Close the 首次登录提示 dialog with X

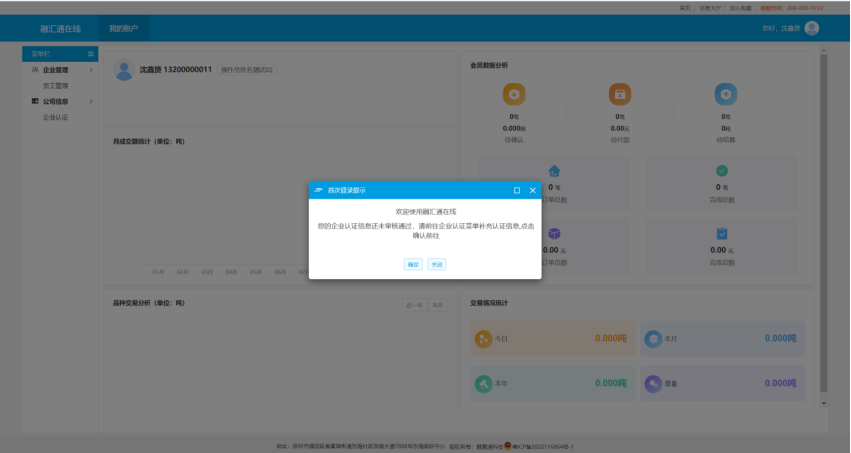coord(532,190)
